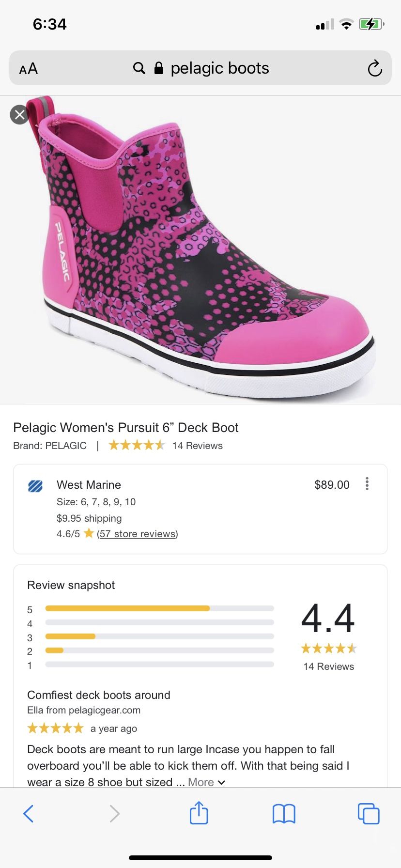Tap the Safari back arrow
Screen dimensions: 401x868
(x=29, y=813)
